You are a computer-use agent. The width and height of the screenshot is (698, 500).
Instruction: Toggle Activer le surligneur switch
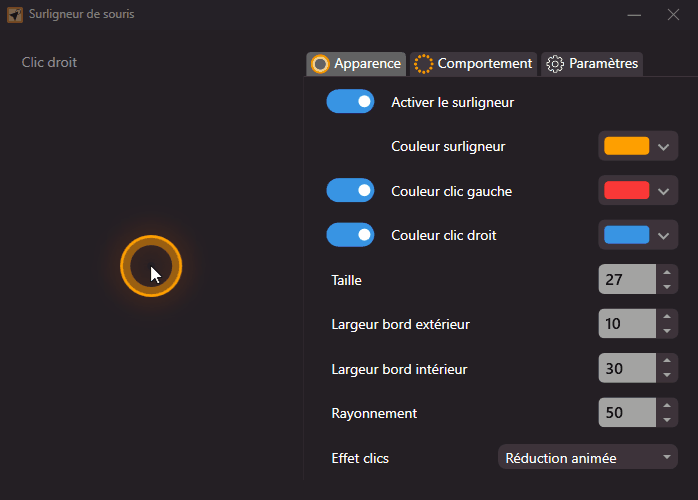(350, 101)
